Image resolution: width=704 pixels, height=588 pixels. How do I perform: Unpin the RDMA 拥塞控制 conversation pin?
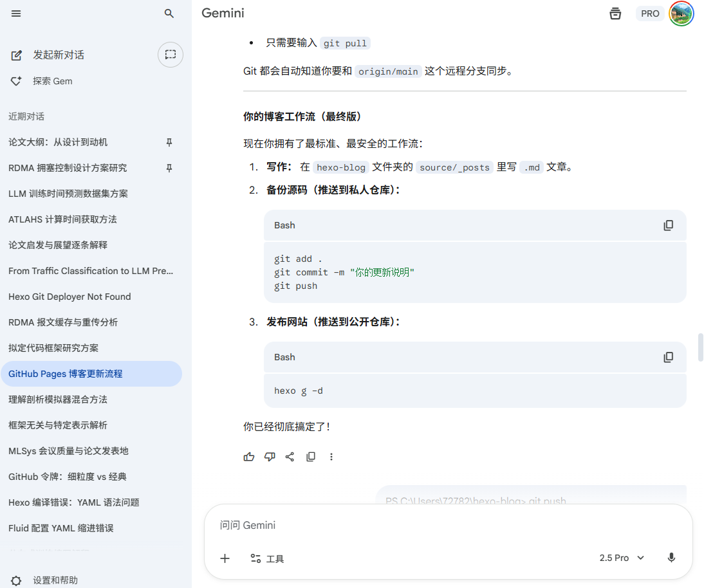coord(169,168)
